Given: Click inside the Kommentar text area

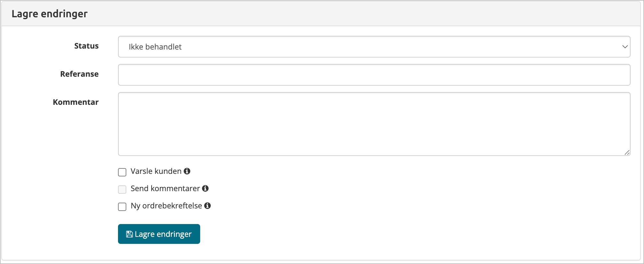Looking at the screenshot, I should (373, 124).
